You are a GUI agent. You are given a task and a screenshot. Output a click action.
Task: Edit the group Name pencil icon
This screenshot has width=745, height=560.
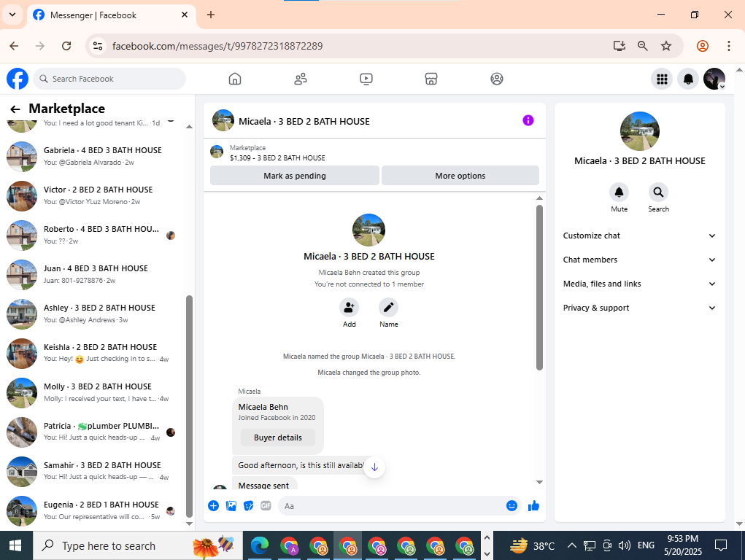coord(388,308)
